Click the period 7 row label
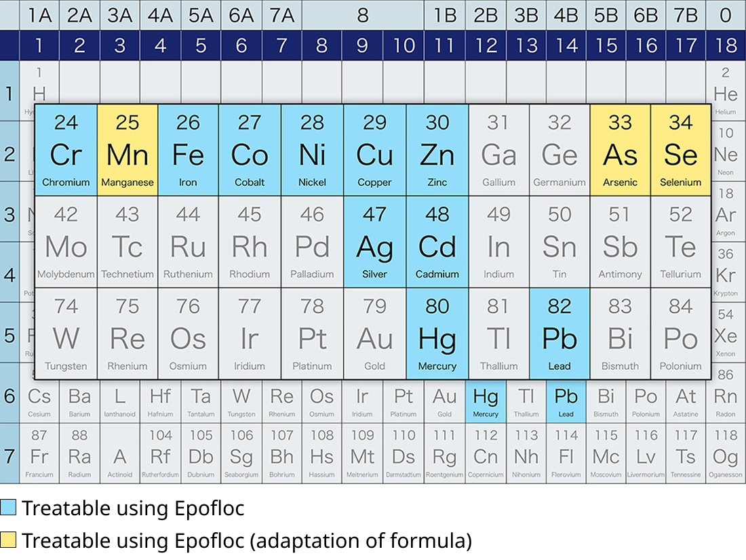The height and width of the screenshot is (560, 746). (9, 454)
